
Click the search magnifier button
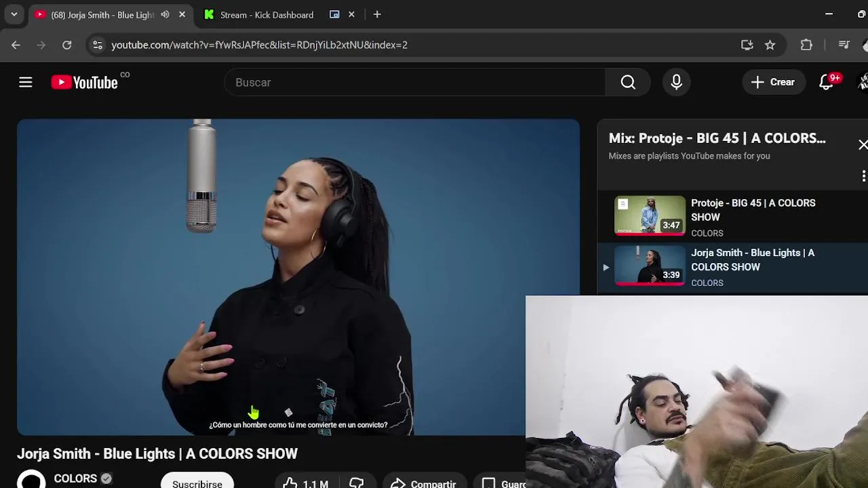[x=628, y=82]
